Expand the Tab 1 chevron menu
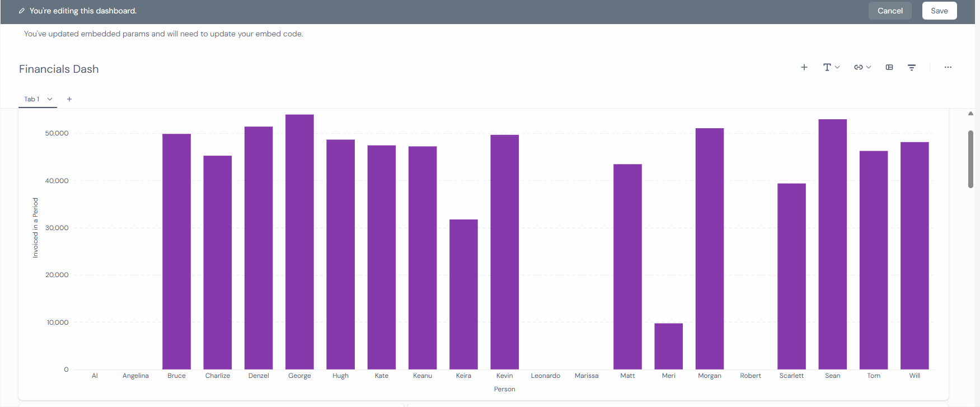 pos(50,99)
